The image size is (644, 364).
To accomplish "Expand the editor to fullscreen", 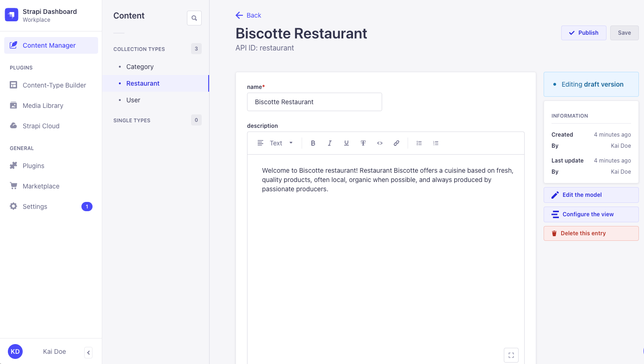I will 511,355.
